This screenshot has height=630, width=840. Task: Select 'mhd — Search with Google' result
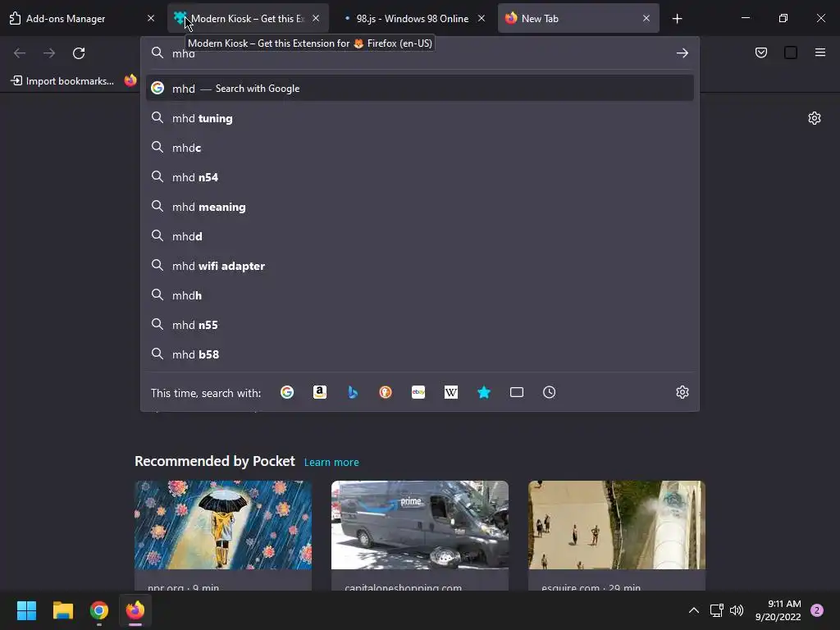click(x=419, y=89)
